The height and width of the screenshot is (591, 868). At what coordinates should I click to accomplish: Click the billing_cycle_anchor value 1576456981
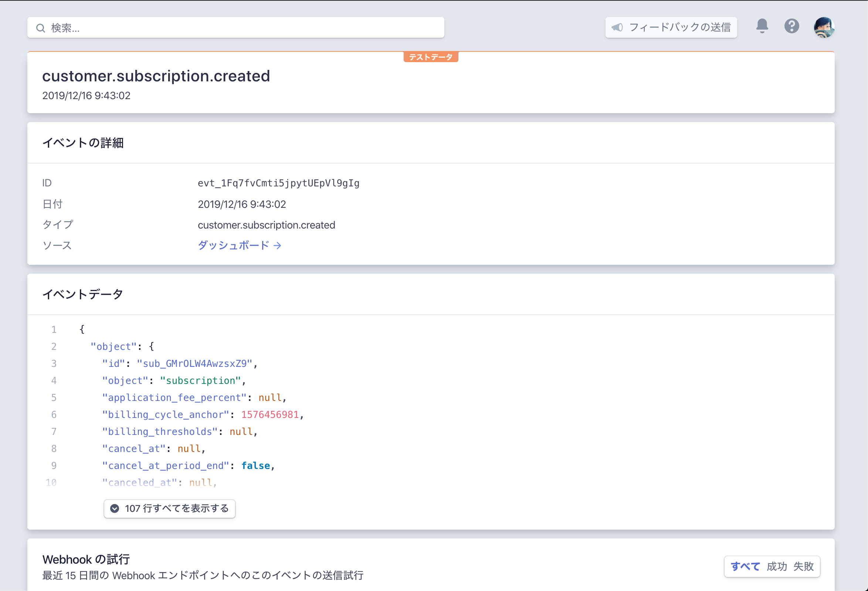tap(269, 415)
